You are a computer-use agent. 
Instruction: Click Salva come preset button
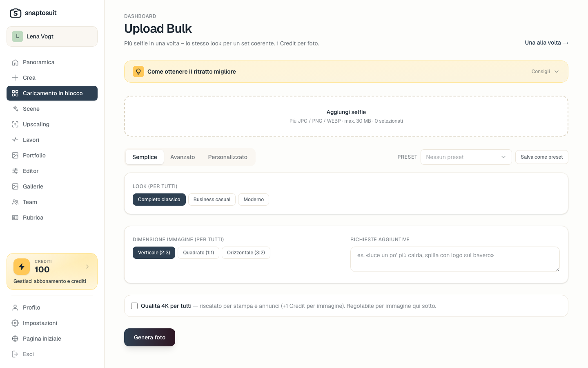(541, 157)
